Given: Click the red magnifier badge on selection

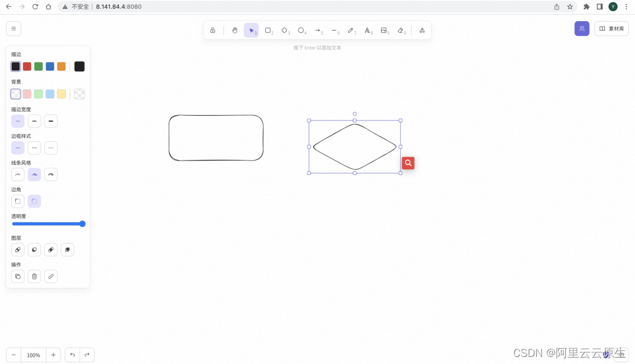Looking at the screenshot, I should (x=408, y=163).
